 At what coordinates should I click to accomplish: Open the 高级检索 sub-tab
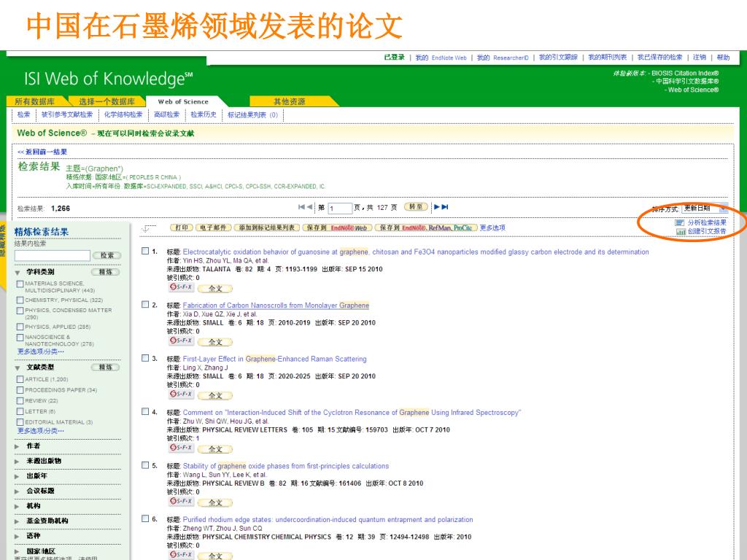167,114
